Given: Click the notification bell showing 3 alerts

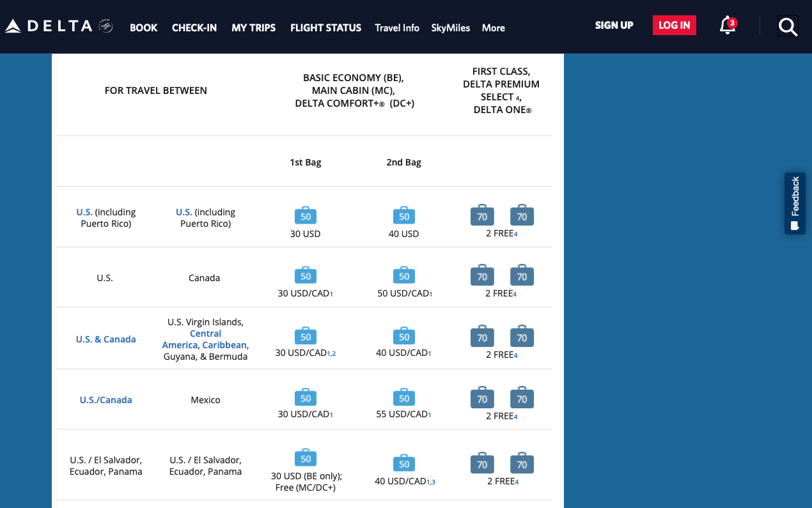Looking at the screenshot, I should [x=727, y=26].
